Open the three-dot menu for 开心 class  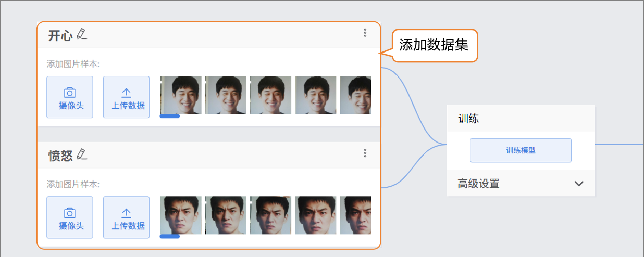pos(365,33)
